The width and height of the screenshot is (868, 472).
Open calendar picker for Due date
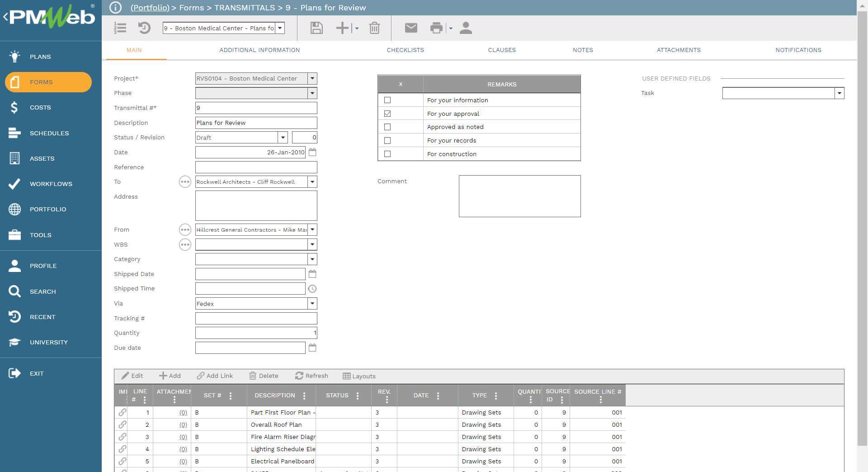pos(312,348)
